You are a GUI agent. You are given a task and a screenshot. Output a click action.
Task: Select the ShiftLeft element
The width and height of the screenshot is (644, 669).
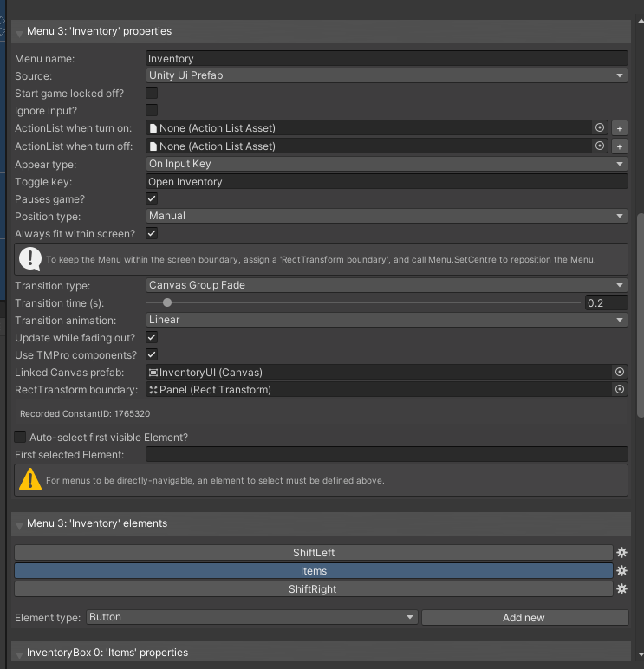[314, 553]
